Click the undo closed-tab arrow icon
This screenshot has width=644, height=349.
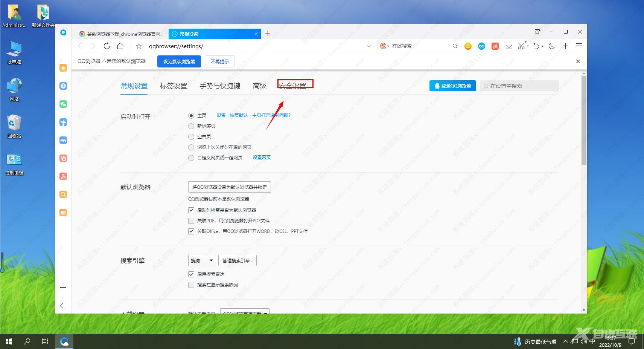click(536, 46)
